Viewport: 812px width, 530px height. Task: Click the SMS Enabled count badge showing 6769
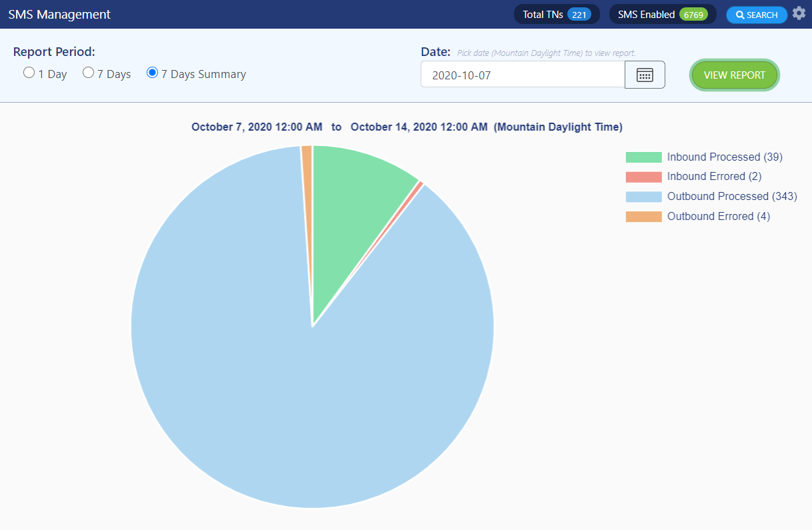pyautogui.click(x=694, y=13)
